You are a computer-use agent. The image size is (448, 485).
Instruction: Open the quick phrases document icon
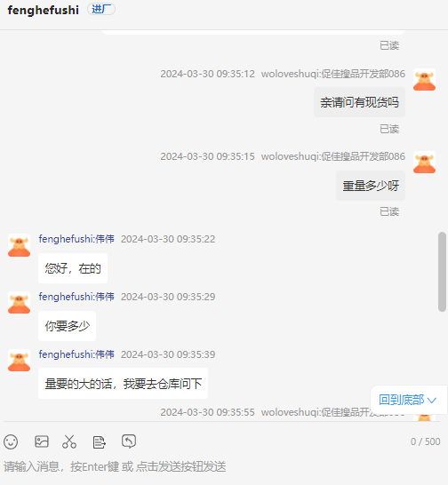click(x=99, y=442)
